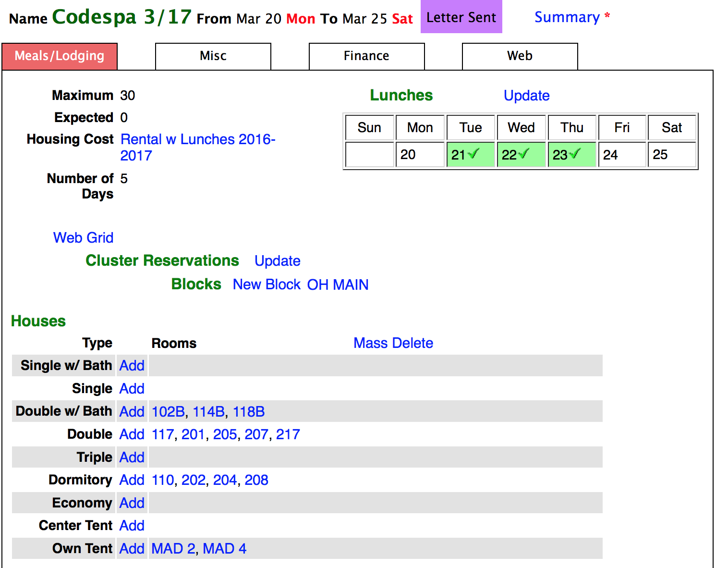The width and height of the screenshot is (728, 568).
Task: Toggle lunch for Thursday the 23rd
Action: 571,155
